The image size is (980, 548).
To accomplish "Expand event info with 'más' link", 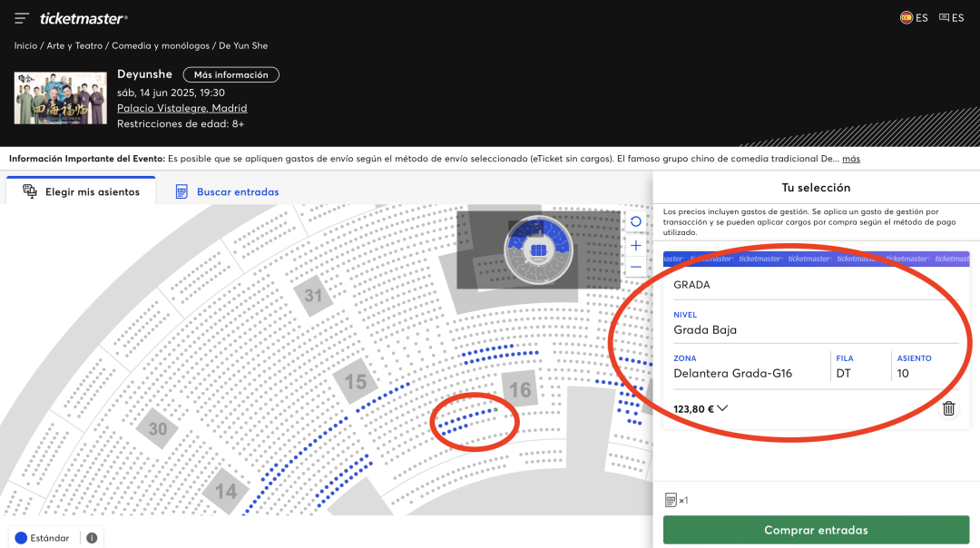I will (850, 159).
